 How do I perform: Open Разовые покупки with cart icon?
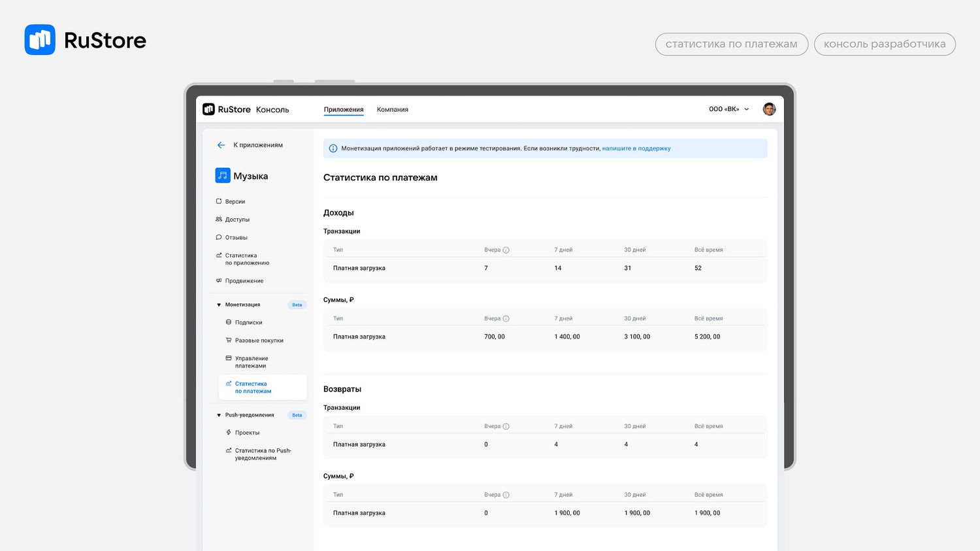click(x=259, y=341)
